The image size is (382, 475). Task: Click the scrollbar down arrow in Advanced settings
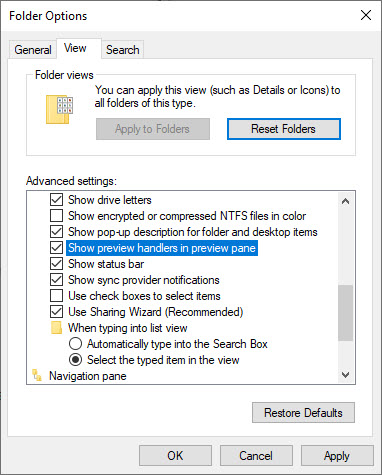click(x=345, y=375)
